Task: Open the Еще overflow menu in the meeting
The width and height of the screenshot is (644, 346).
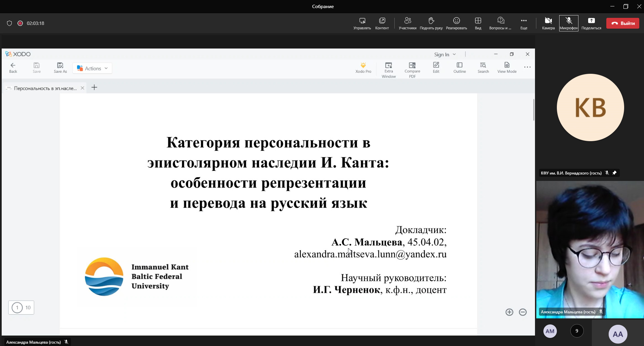Action: pos(524,23)
